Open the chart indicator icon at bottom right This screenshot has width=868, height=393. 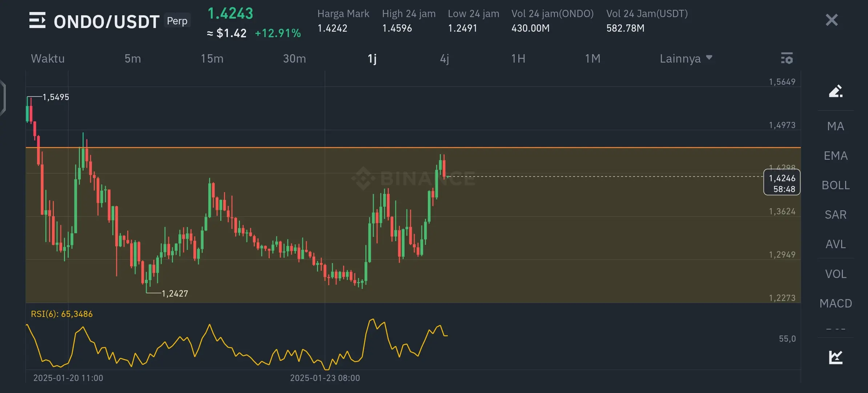click(836, 357)
